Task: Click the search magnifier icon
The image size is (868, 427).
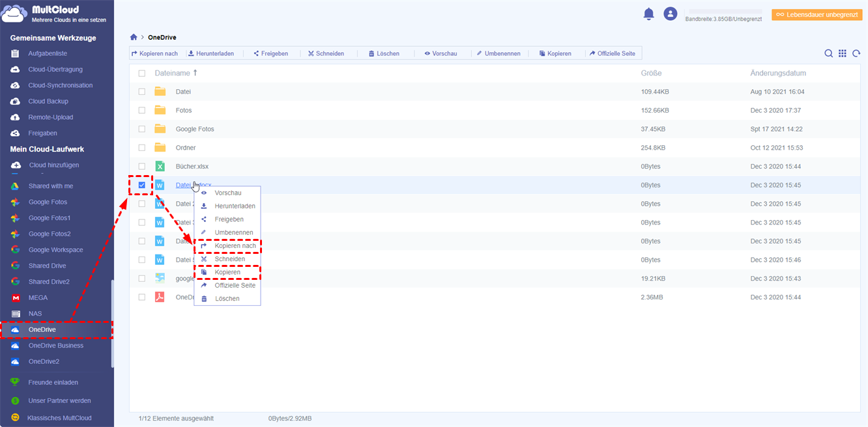Action: pos(828,53)
